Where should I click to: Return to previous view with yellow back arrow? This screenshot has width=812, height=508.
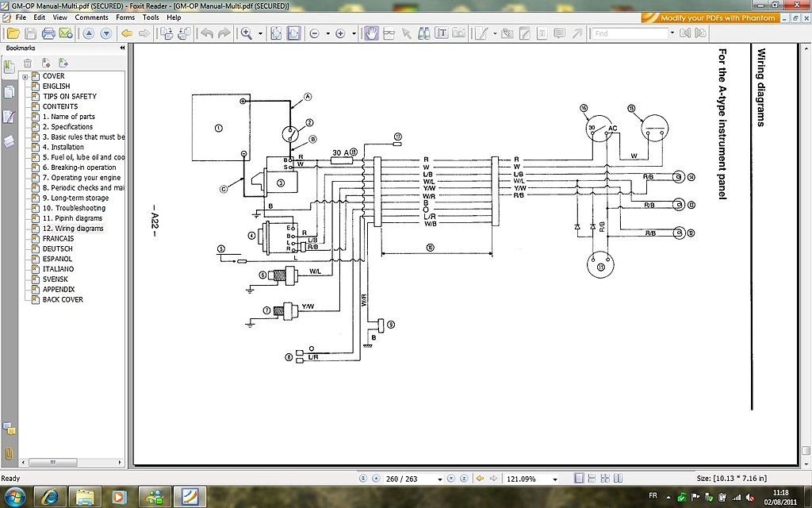tap(126, 33)
